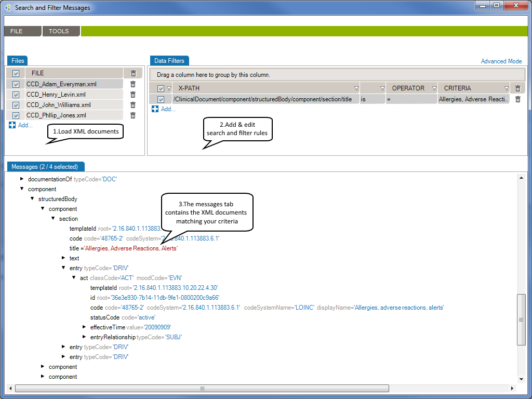Click the vertical scrollbar of the Messages panel

(x=522, y=317)
